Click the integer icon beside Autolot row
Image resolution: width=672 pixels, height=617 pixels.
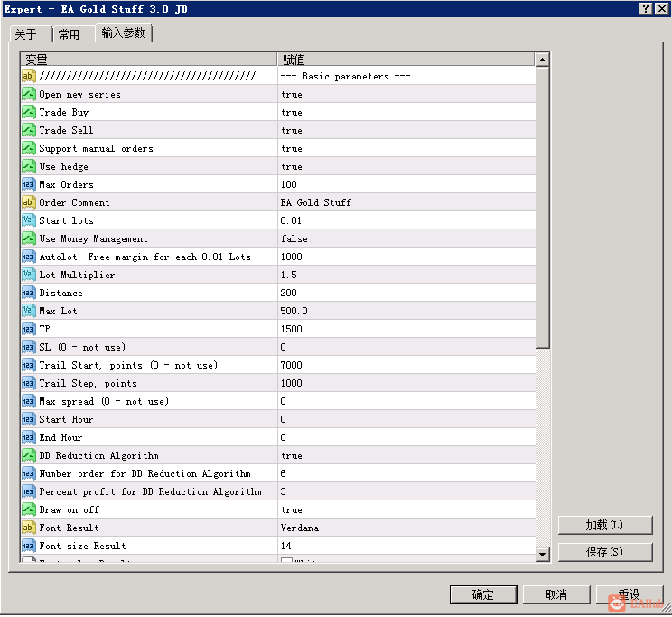[29, 257]
